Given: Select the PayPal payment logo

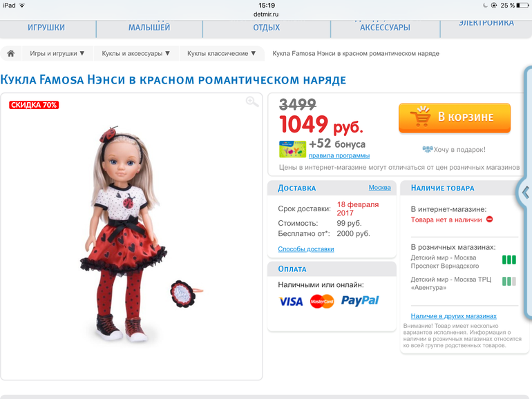Looking at the screenshot, I should (360, 301).
